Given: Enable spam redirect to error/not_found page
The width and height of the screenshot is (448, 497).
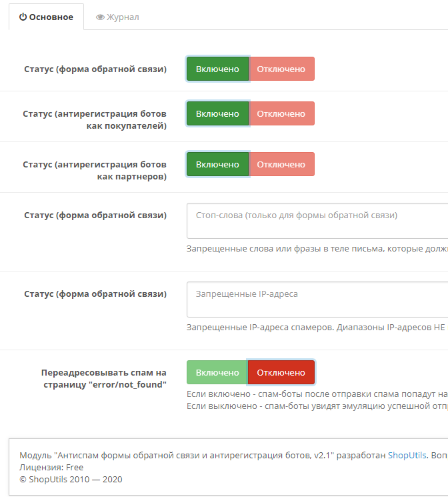Looking at the screenshot, I should pyautogui.click(x=217, y=372).
